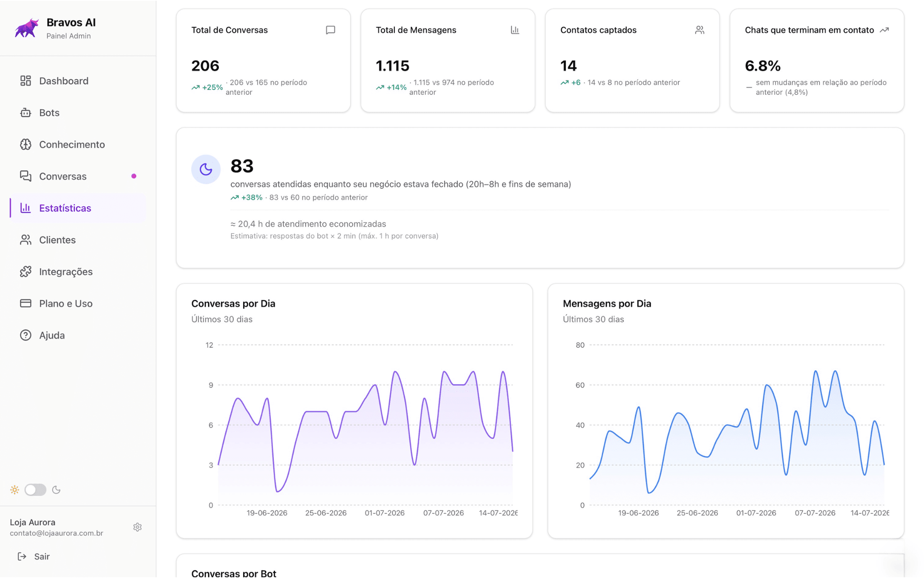Click the Contatos captados users icon

(x=699, y=30)
